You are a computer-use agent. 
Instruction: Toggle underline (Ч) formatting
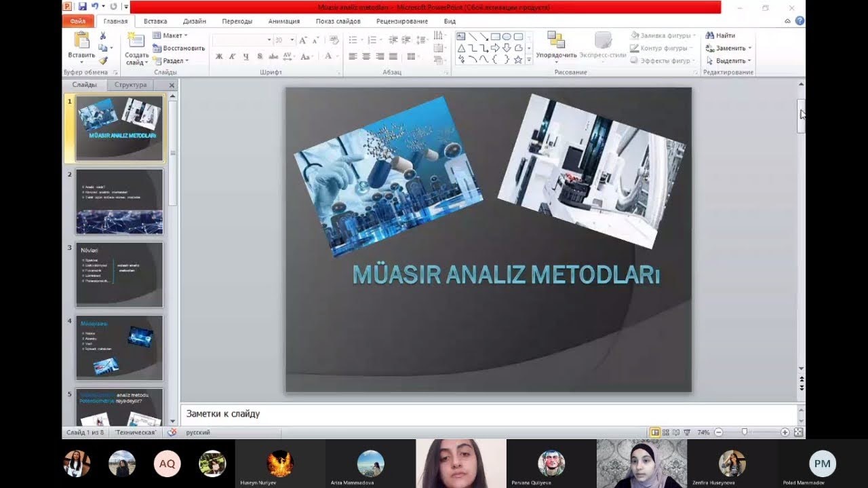click(245, 57)
